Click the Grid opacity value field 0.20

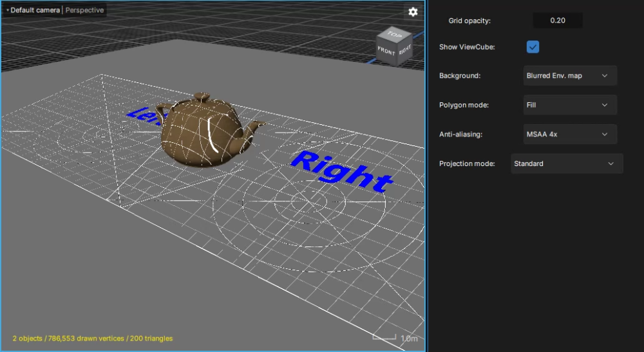pyautogui.click(x=557, y=21)
